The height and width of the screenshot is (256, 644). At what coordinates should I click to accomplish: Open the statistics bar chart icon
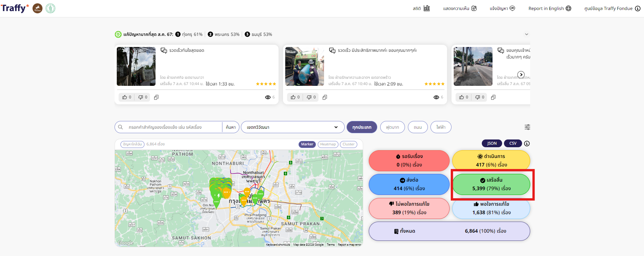coord(426,8)
